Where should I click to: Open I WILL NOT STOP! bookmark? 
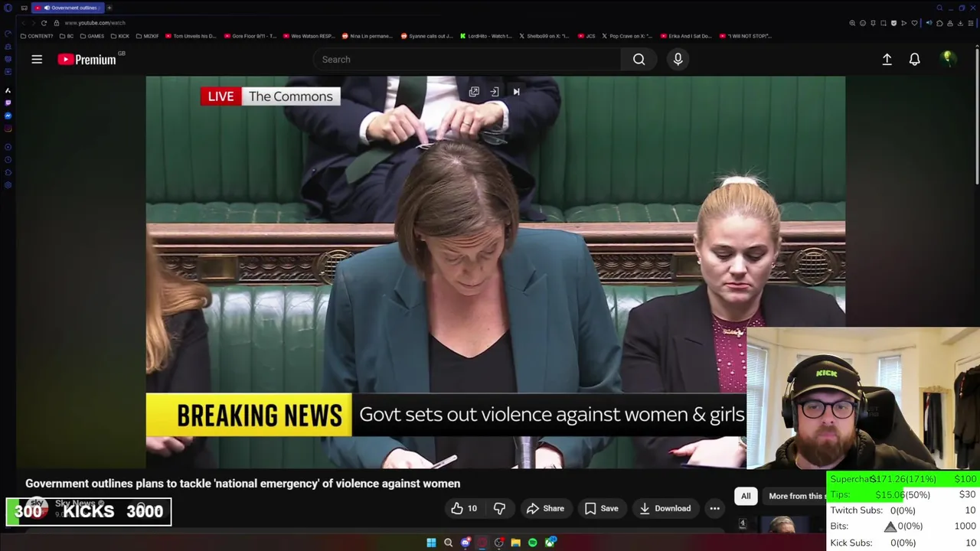pyautogui.click(x=746, y=36)
